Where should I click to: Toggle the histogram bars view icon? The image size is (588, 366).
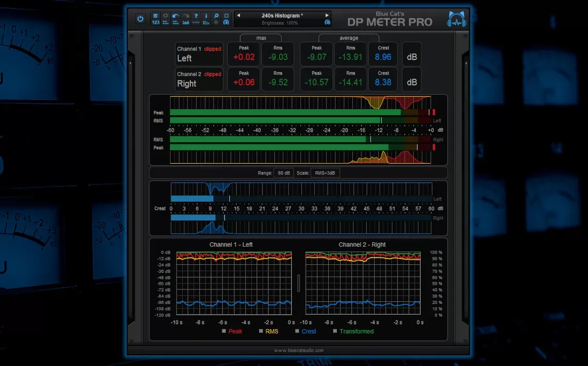185,22
